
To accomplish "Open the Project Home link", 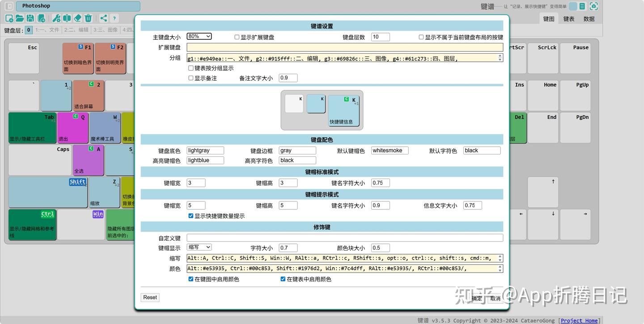I will [x=579, y=320].
